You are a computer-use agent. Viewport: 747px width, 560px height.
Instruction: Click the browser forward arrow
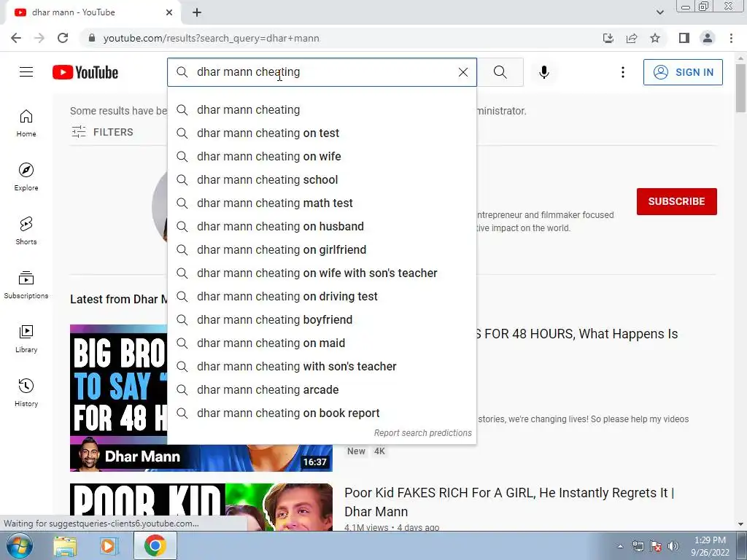pyautogui.click(x=39, y=38)
